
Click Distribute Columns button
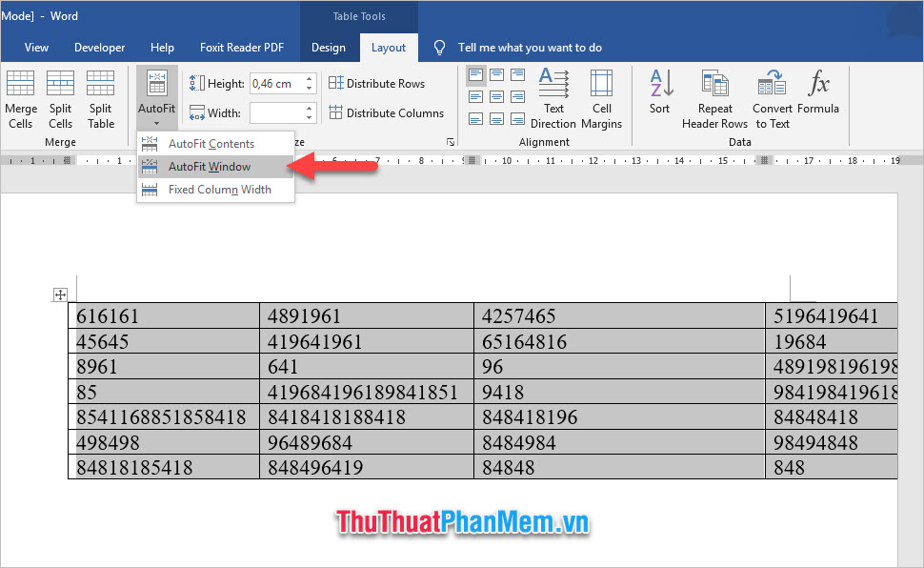[x=386, y=113]
